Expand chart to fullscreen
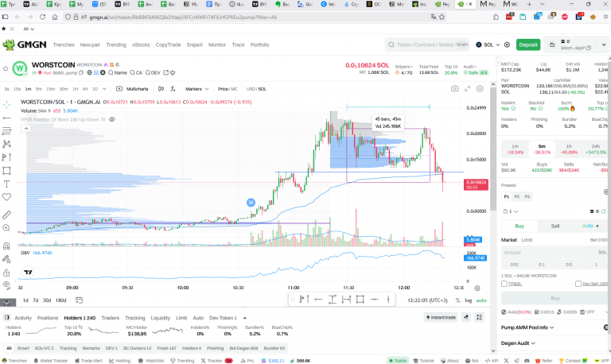 click(467, 89)
